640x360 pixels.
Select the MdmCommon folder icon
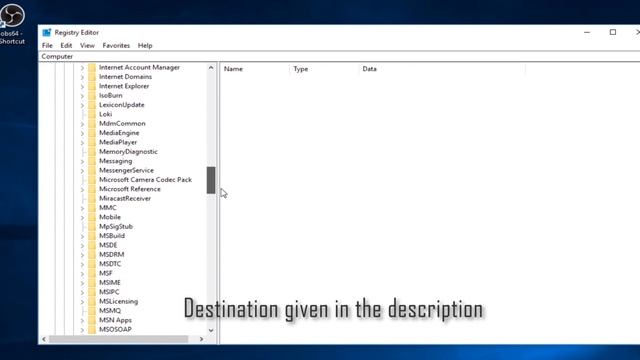(x=92, y=124)
